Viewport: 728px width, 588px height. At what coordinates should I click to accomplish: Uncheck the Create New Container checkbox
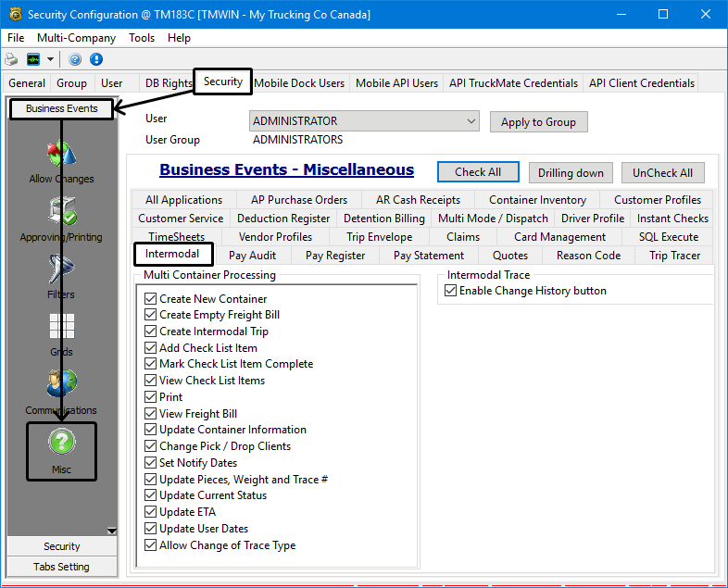point(151,299)
